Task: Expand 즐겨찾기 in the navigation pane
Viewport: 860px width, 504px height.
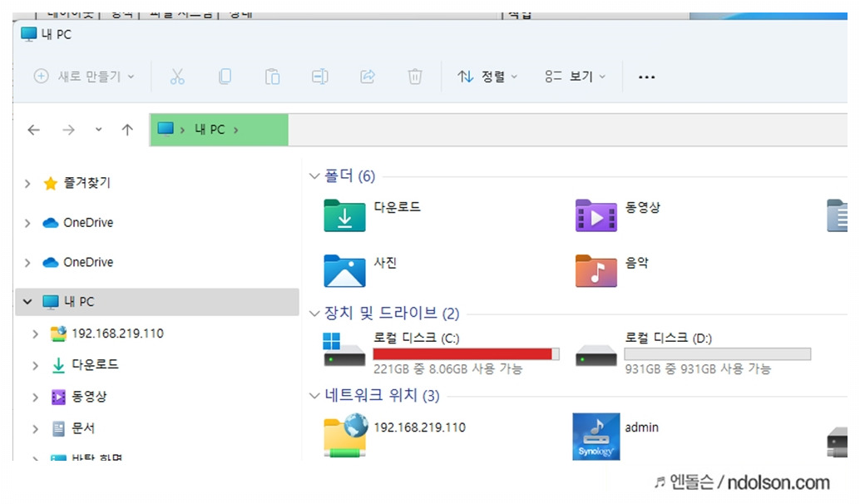Action: [27, 183]
